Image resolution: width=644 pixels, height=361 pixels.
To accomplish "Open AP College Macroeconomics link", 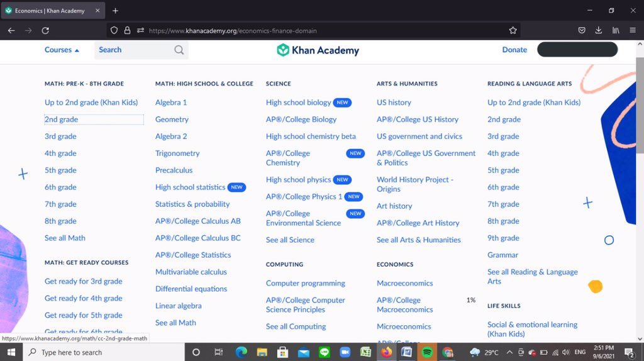I will tap(404, 305).
